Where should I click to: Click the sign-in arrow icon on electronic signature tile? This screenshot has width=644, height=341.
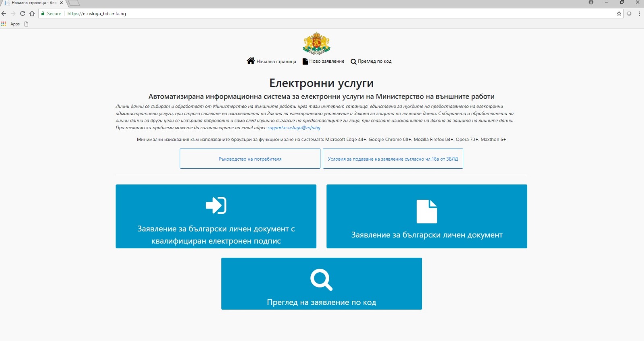point(216,205)
